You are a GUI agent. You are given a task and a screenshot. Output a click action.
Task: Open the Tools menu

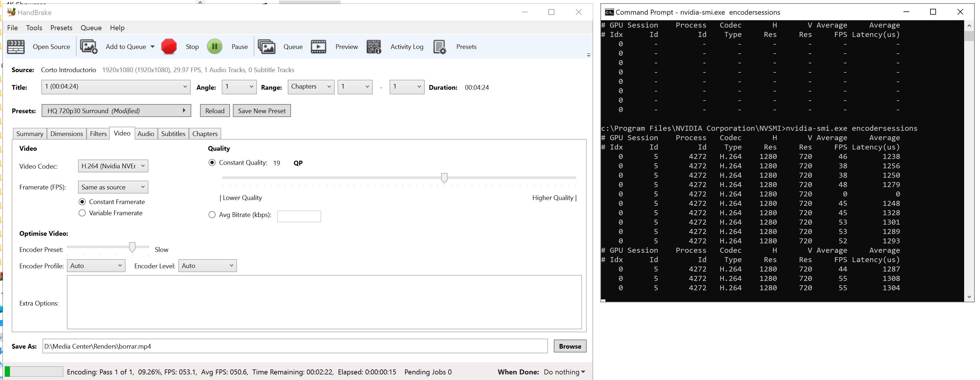coord(34,28)
